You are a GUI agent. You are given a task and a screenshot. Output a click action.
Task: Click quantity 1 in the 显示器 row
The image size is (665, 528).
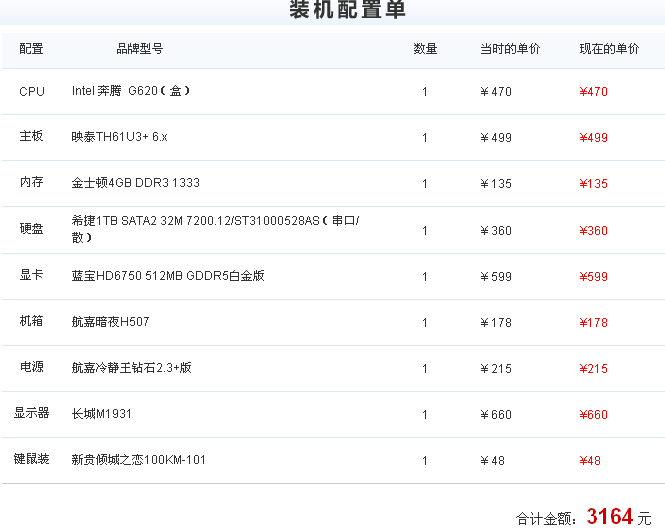click(x=425, y=415)
